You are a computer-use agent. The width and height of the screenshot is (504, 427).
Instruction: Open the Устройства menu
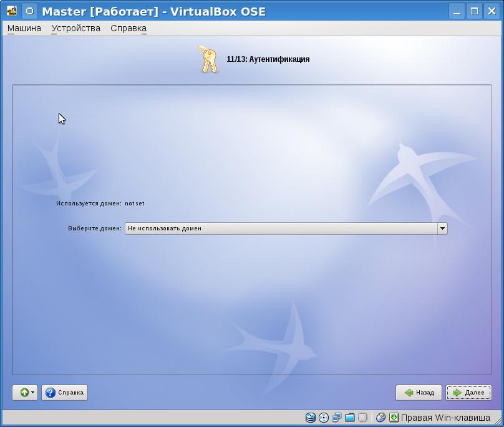point(75,28)
